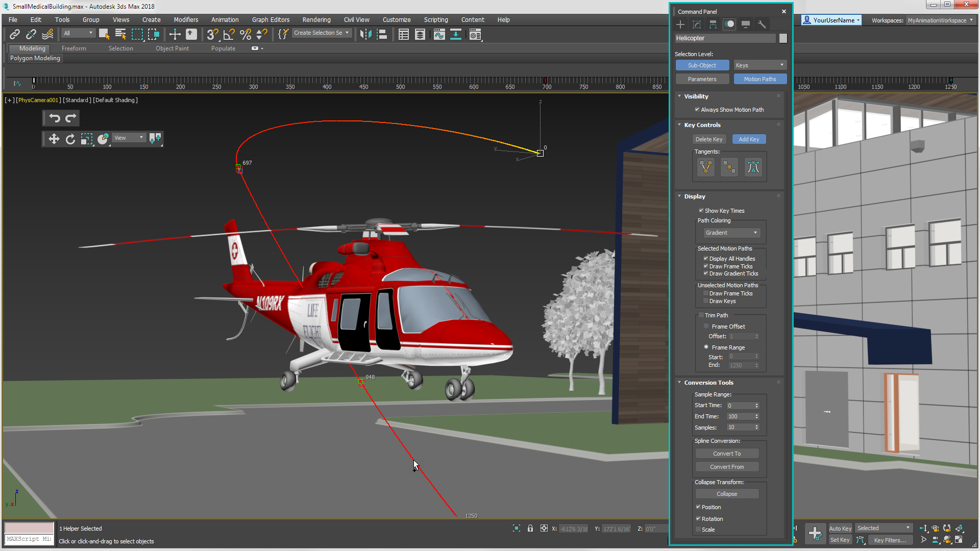Enable Position checkbox in Collapse Transform
This screenshot has height=551, width=980.
[698, 507]
